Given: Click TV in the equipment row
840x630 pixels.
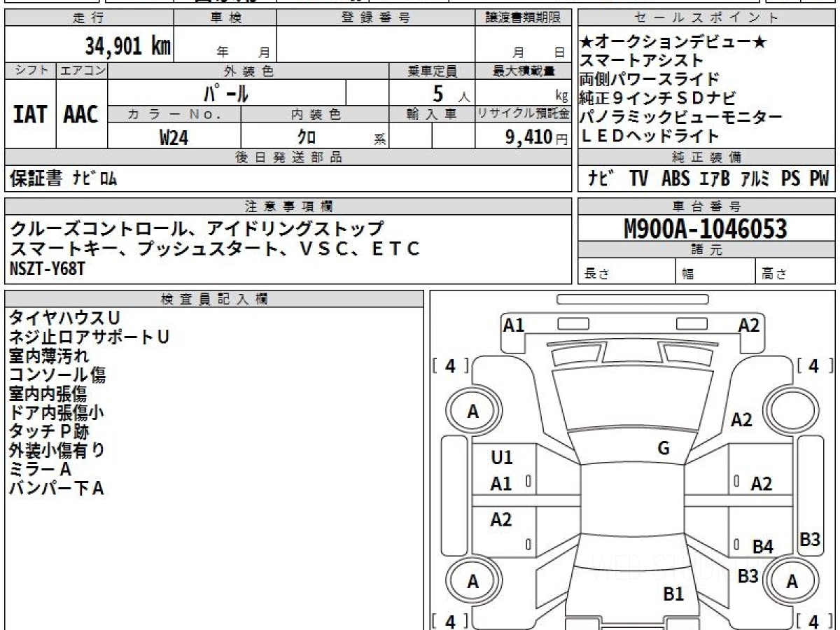Looking at the screenshot, I should pos(638,179).
